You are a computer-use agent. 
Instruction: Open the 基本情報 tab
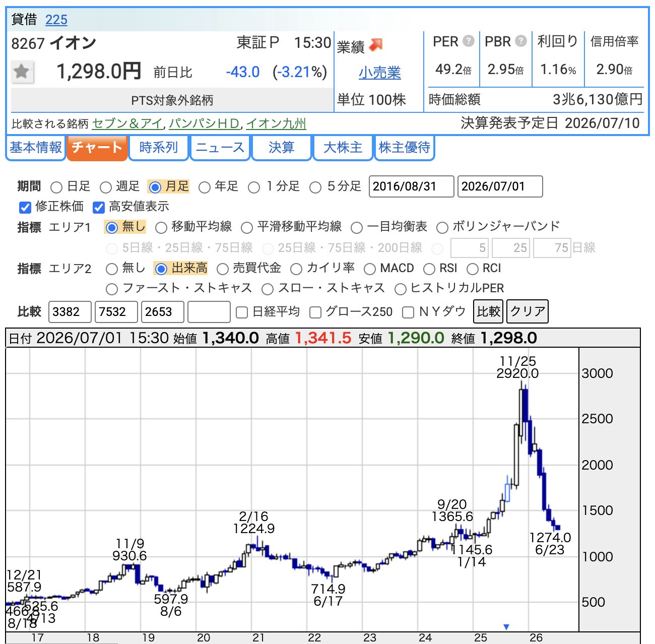point(36,148)
